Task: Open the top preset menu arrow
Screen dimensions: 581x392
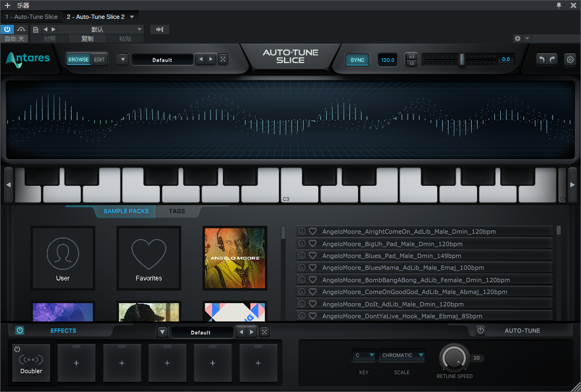Action: [x=123, y=59]
